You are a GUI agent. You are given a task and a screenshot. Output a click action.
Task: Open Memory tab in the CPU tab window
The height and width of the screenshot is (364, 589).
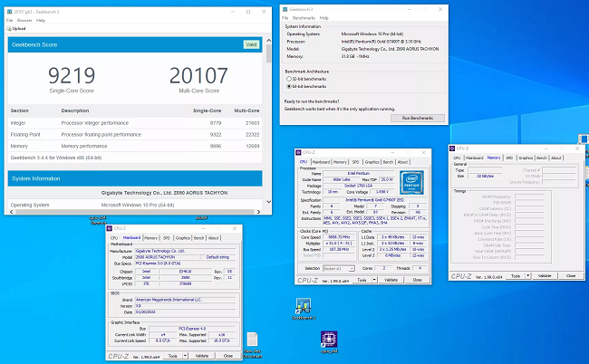coord(340,162)
